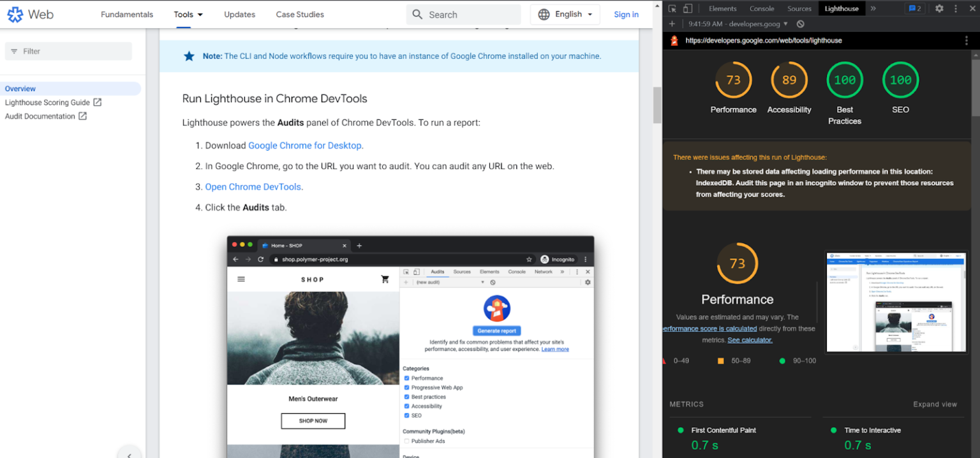Click the clear all reports icon
The width and height of the screenshot is (980, 458).
(x=801, y=24)
